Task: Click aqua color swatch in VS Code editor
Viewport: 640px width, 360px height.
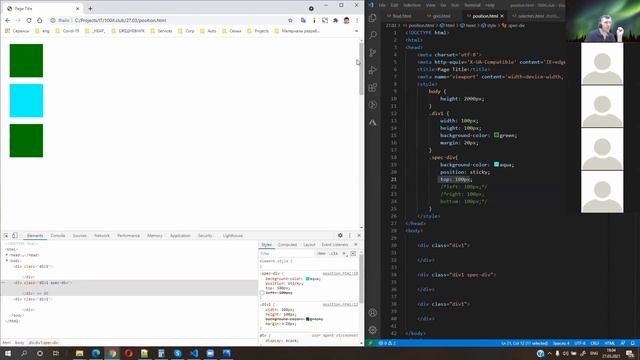Action: point(496,164)
